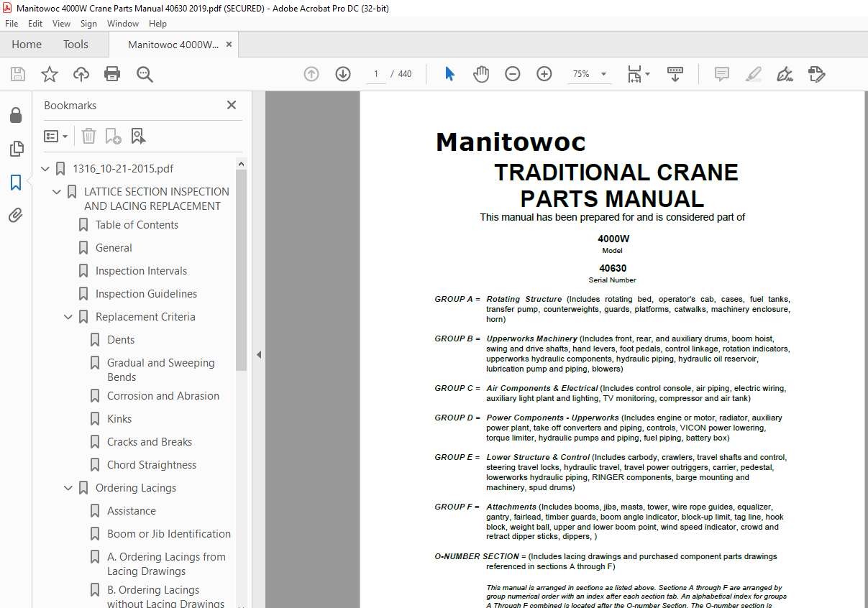Image resolution: width=868 pixels, height=608 pixels.
Task: Open the View menu
Action: 62,24
